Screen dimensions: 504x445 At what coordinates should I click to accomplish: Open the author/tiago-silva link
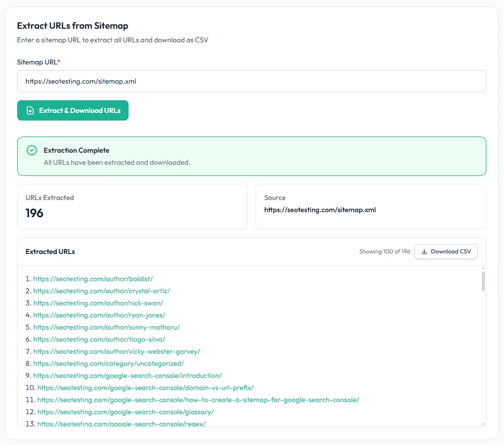(x=98, y=339)
